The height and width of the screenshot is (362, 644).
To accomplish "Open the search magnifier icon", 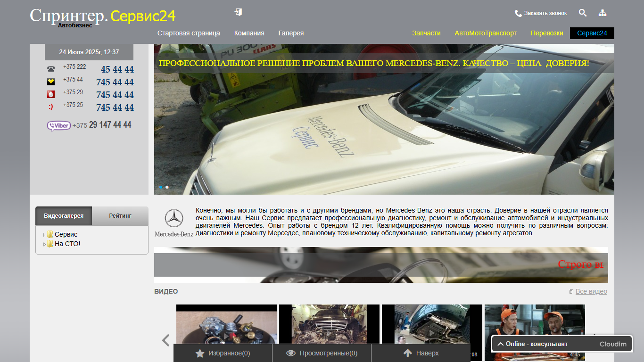I will [x=583, y=13].
